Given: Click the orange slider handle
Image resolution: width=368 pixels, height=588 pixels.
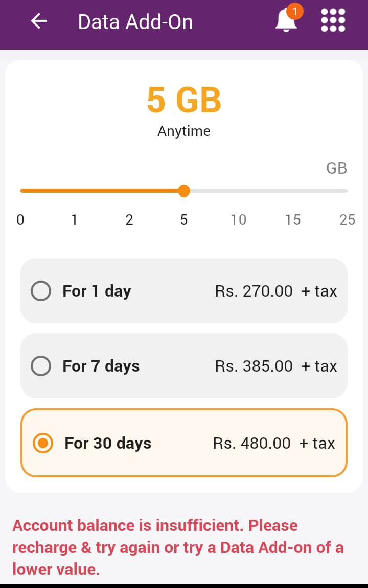Looking at the screenshot, I should (184, 190).
